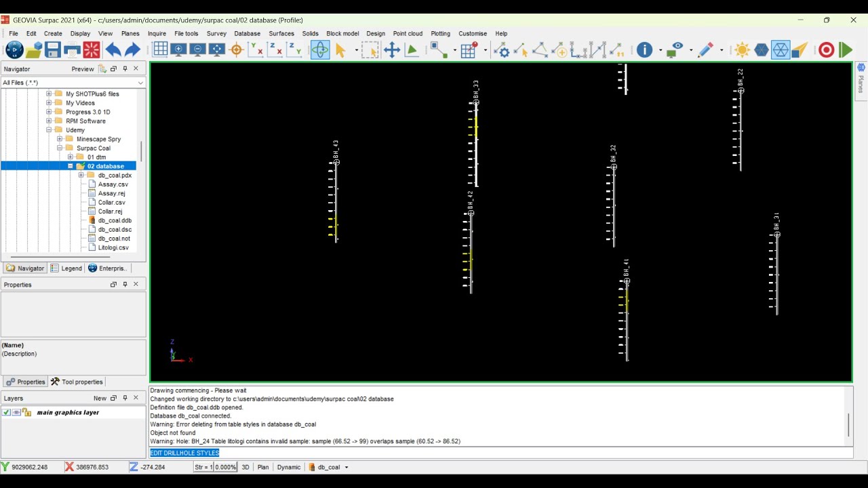Click the Zoom in monitor icon
The image size is (868, 488).
point(178,49)
